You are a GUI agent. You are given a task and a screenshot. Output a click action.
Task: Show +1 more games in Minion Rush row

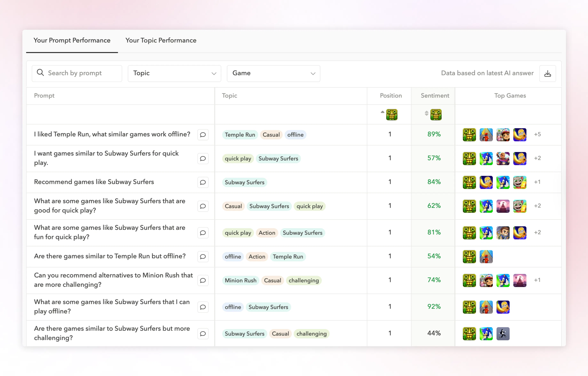coord(537,280)
